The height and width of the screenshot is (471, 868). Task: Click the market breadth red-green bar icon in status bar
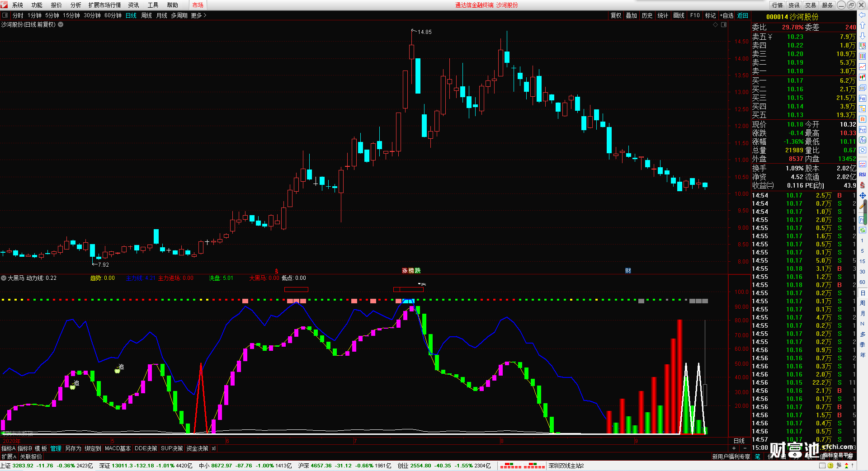pyautogui.click(x=522, y=466)
